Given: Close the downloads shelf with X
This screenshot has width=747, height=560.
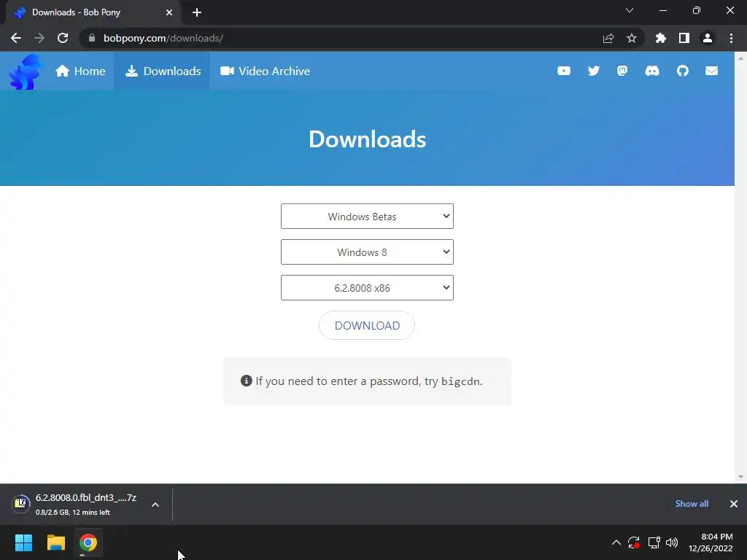Looking at the screenshot, I should [x=734, y=504].
